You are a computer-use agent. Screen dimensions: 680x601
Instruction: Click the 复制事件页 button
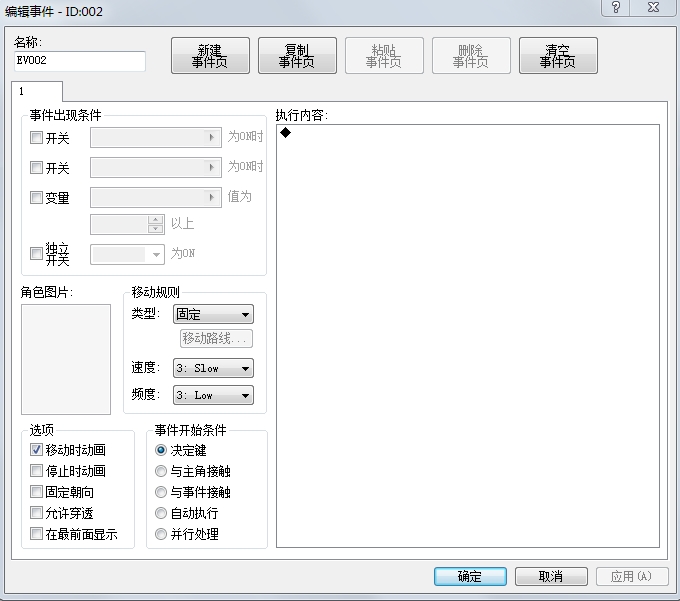point(297,56)
